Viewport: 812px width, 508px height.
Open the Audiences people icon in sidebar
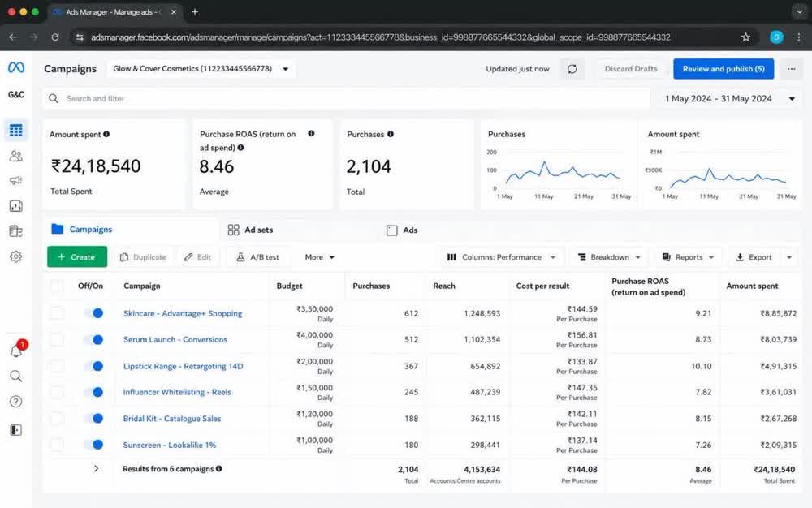tap(16, 156)
